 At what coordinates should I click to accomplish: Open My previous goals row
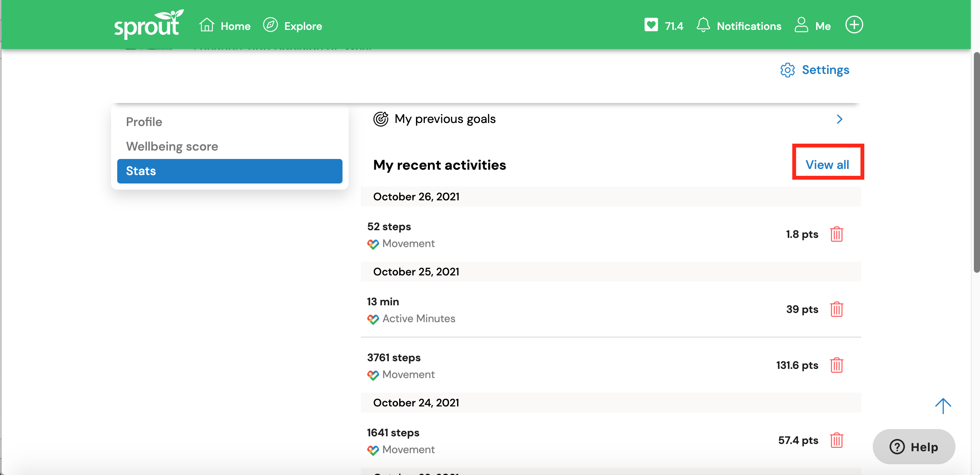611,119
